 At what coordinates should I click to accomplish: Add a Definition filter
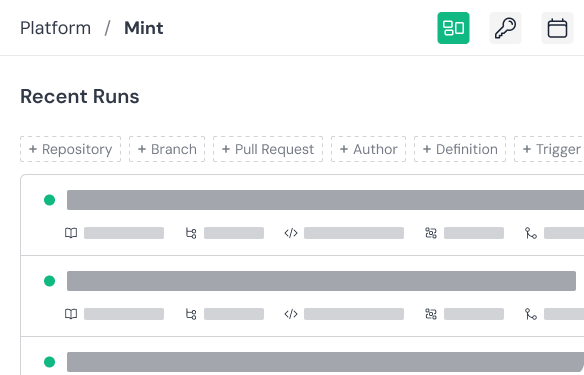[460, 149]
